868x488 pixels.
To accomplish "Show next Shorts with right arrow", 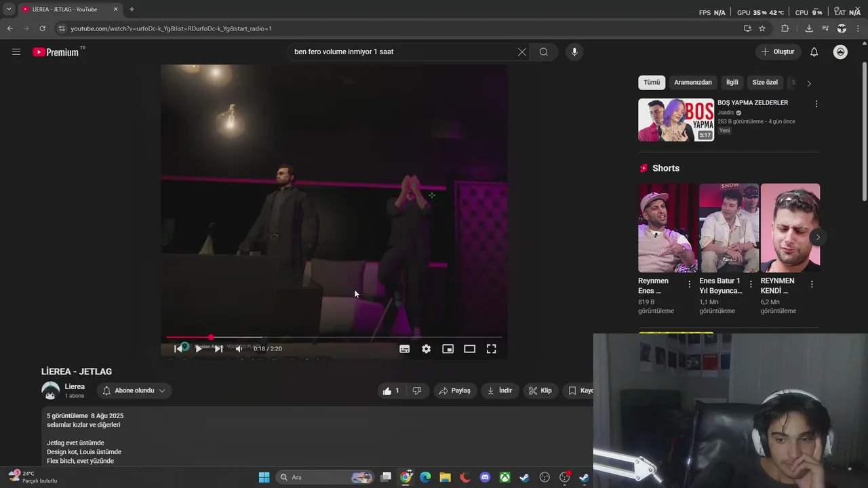I will coord(818,237).
